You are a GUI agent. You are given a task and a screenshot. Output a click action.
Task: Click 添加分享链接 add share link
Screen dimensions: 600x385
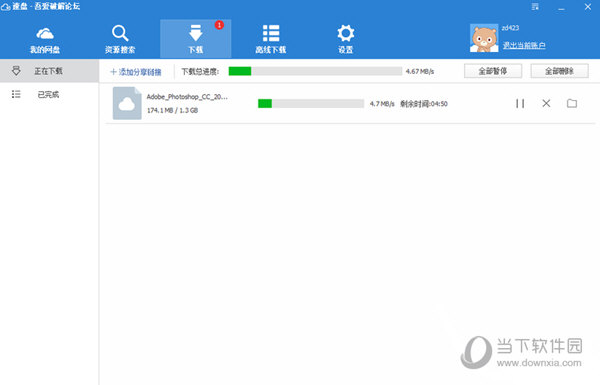point(136,72)
